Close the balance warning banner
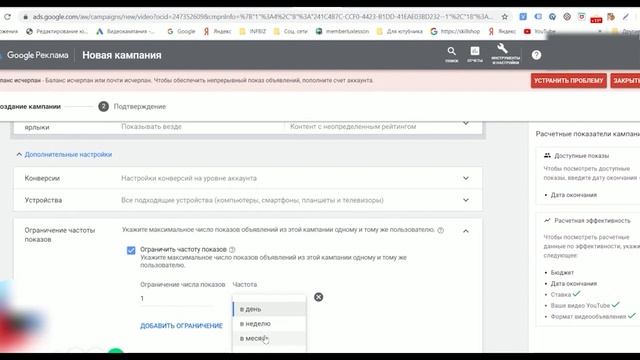This screenshot has width=640, height=360. [x=626, y=81]
